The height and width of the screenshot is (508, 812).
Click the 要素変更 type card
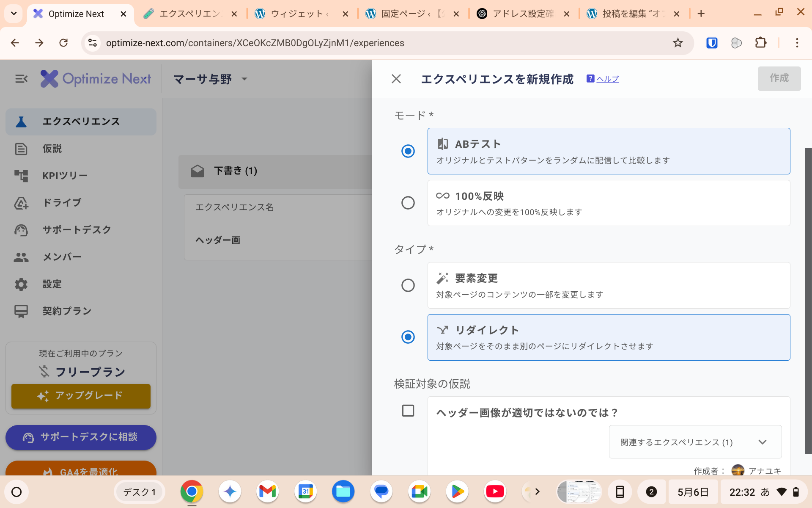[x=609, y=285]
